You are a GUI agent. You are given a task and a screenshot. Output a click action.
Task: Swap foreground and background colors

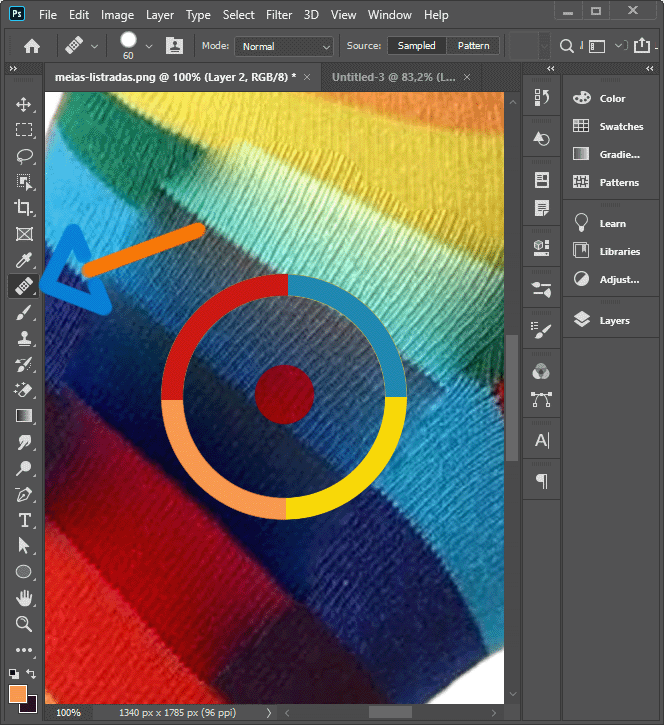[31, 673]
